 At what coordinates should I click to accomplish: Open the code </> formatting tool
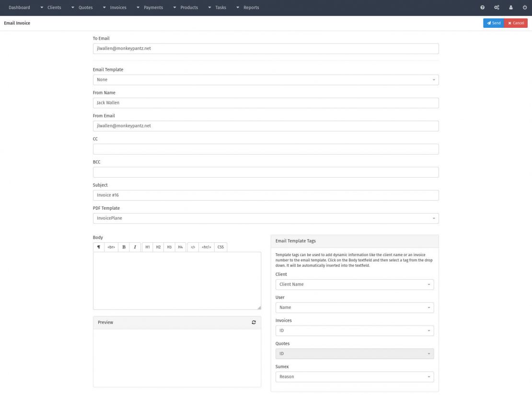(193, 247)
